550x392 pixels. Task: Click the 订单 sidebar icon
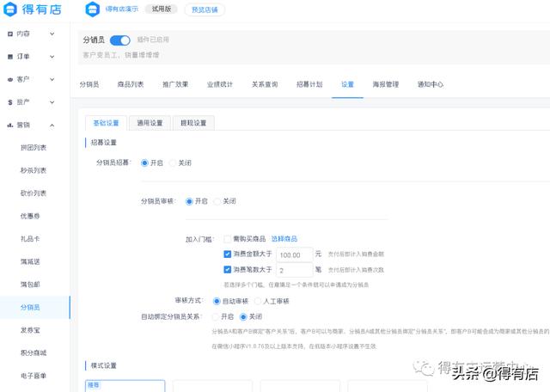click(x=10, y=57)
